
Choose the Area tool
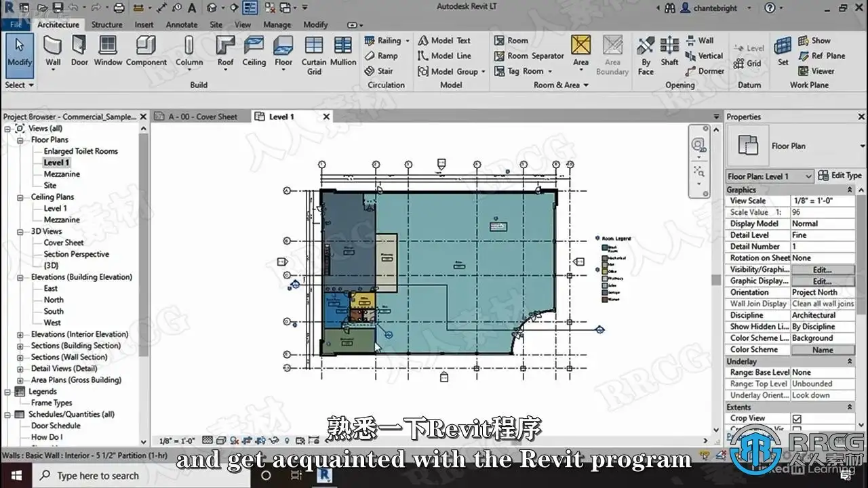(580, 52)
